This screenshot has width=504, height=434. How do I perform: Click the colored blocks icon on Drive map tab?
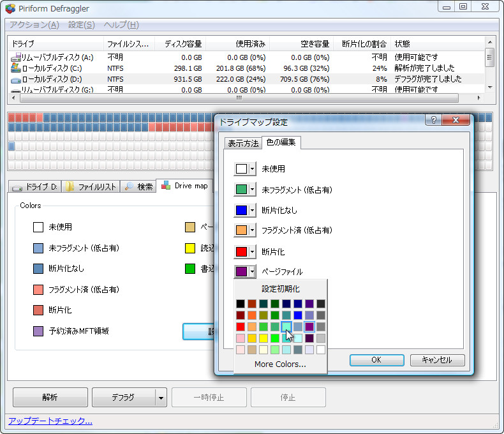[x=166, y=185]
